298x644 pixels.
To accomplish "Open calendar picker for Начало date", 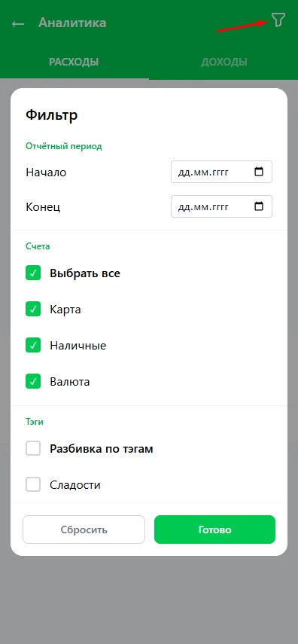I will (259, 172).
